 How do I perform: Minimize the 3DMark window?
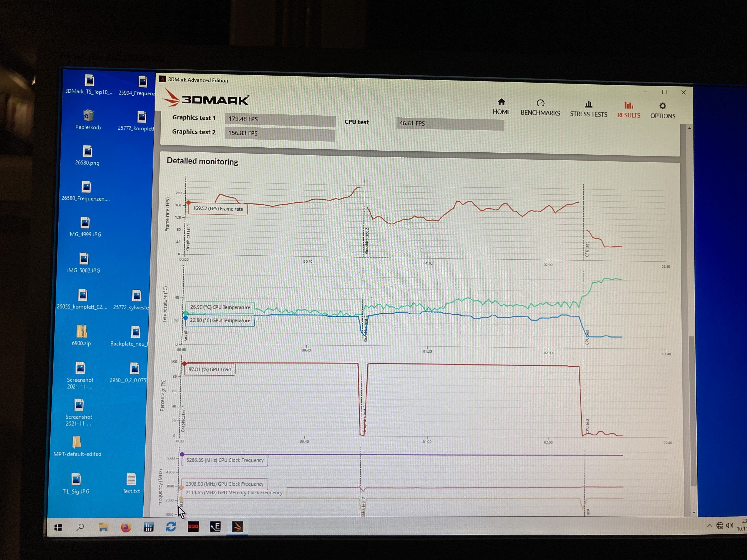tap(646, 92)
